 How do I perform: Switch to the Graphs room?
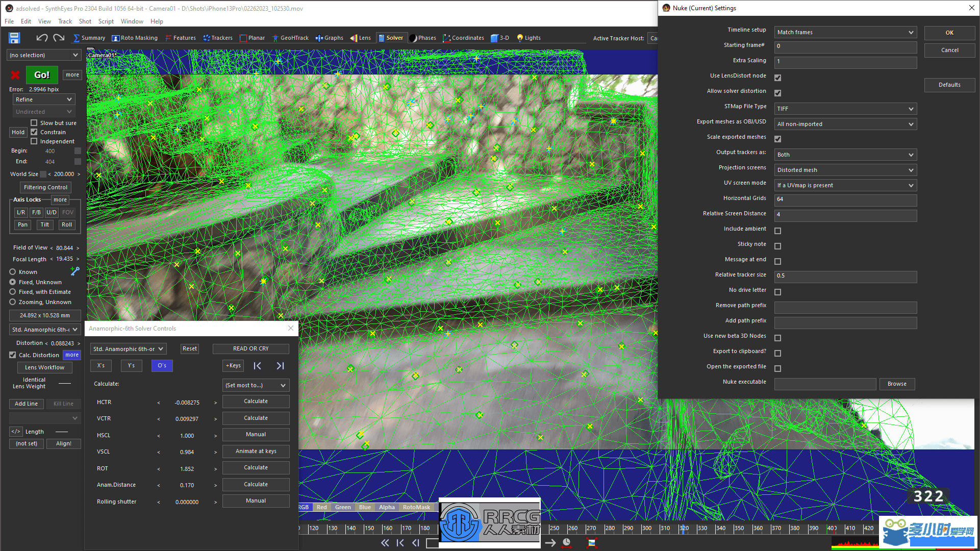330,38
